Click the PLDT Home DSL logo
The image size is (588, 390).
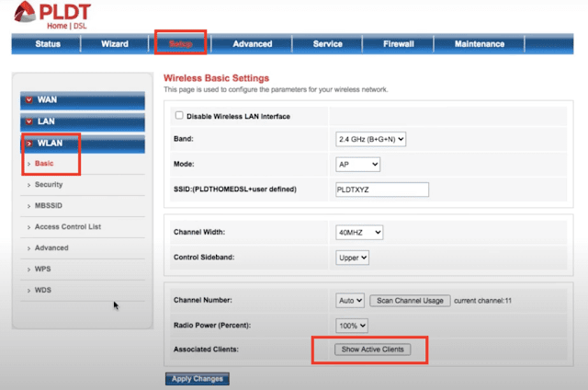[52, 15]
